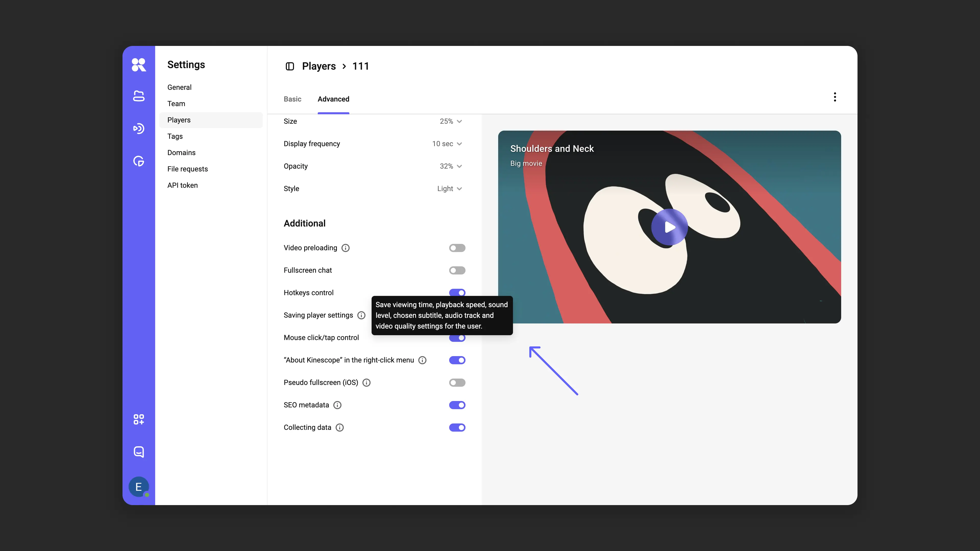Open the Opacity 32% dropdown
The image size is (980, 551).
coord(451,166)
